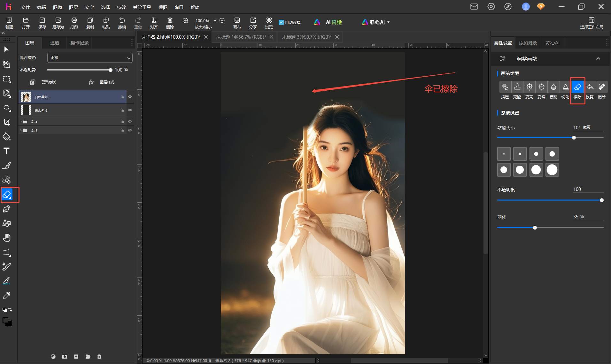Click 选择工作布局 button
The image size is (611, 364).
(x=592, y=23)
